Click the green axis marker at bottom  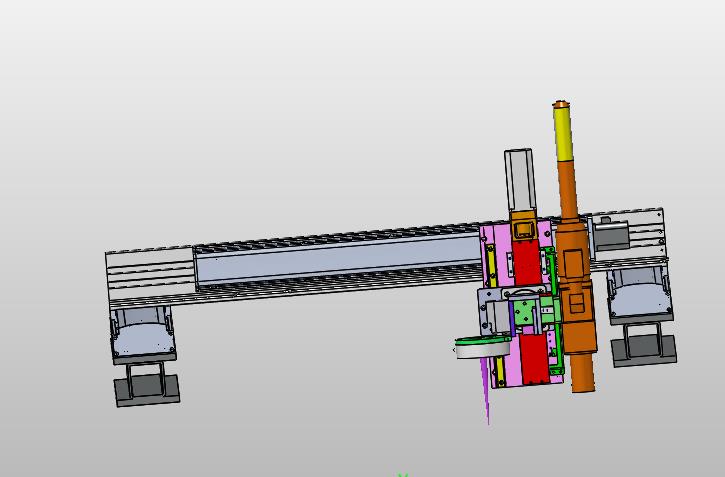[x=403, y=474]
